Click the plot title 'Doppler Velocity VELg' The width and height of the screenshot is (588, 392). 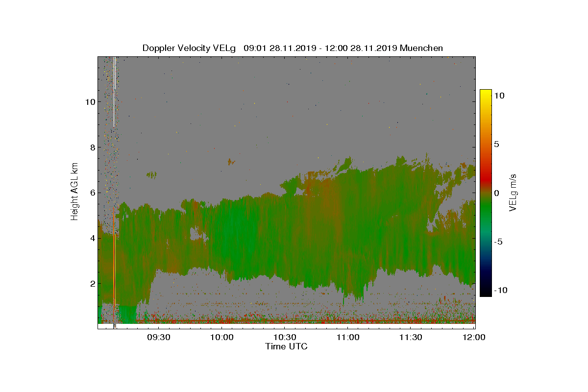click(189, 48)
